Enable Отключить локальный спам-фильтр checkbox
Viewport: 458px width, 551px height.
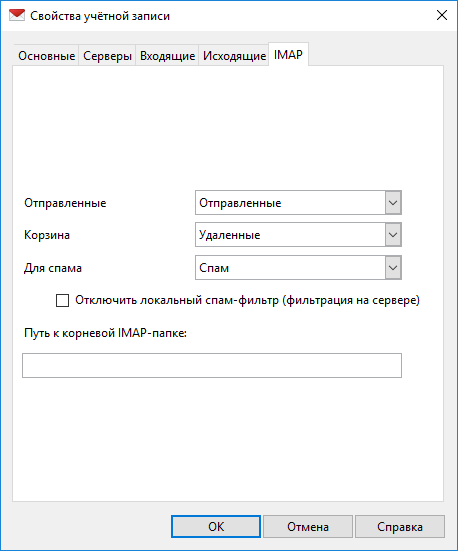[x=63, y=300]
